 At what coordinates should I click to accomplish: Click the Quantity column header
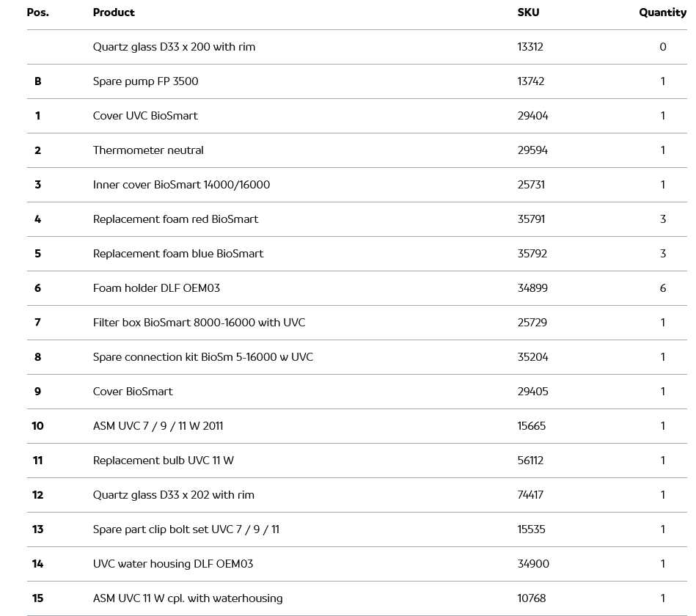coord(662,12)
